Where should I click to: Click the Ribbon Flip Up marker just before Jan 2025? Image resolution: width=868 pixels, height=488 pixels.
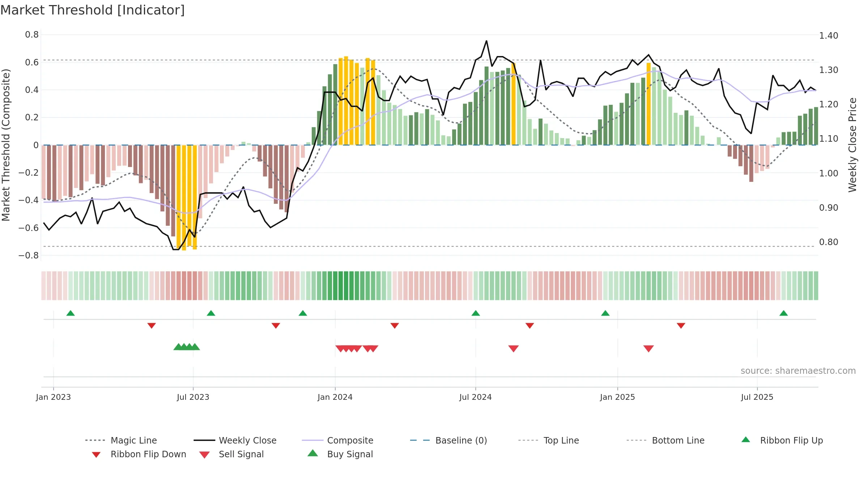(x=605, y=313)
